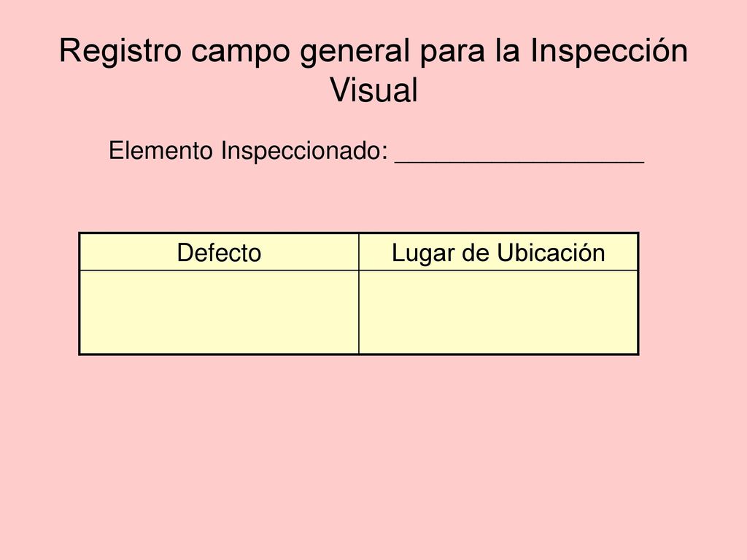Click the word "Inspección" in the title
Viewport: 747px width, 560px height.
tap(609, 50)
